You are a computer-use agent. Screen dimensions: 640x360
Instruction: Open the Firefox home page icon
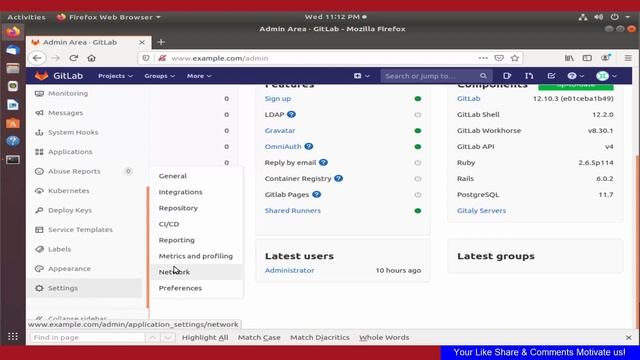(91, 58)
